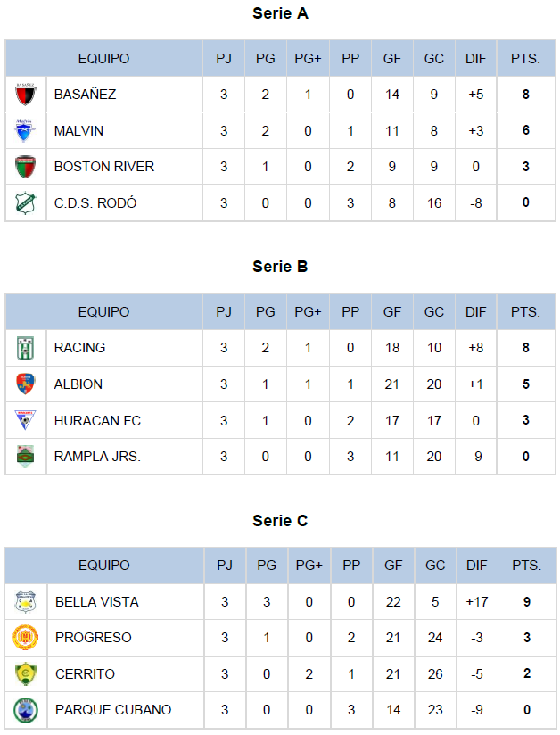This screenshot has height=735, width=560.
Task: Click the Parque Cubano round crest icon
Action: 26,710
